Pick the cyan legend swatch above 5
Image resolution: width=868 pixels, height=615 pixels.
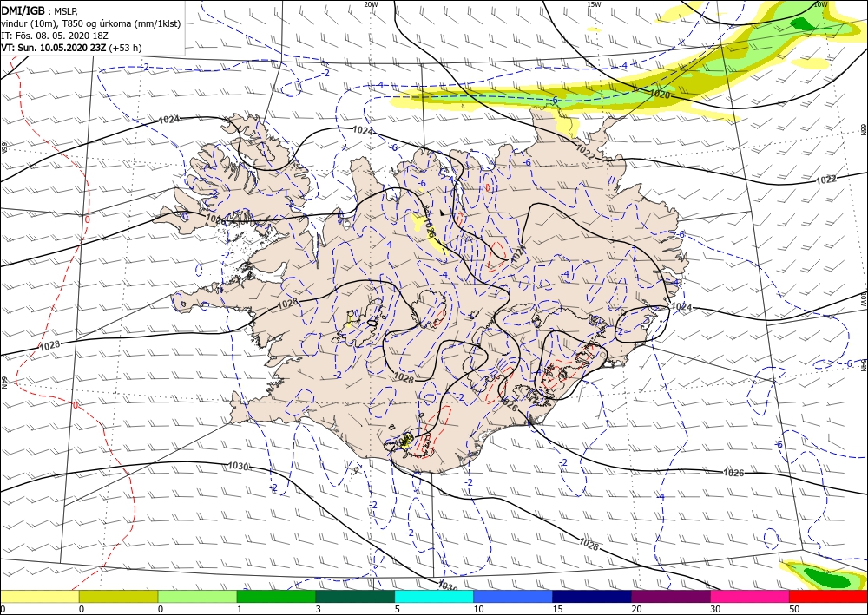pos(434,596)
